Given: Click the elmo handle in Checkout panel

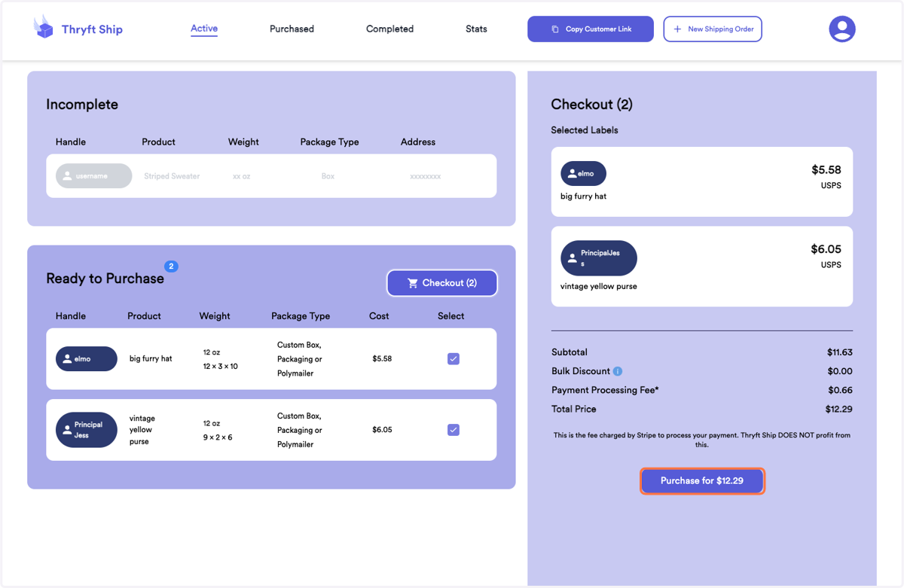Looking at the screenshot, I should (583, 174).
